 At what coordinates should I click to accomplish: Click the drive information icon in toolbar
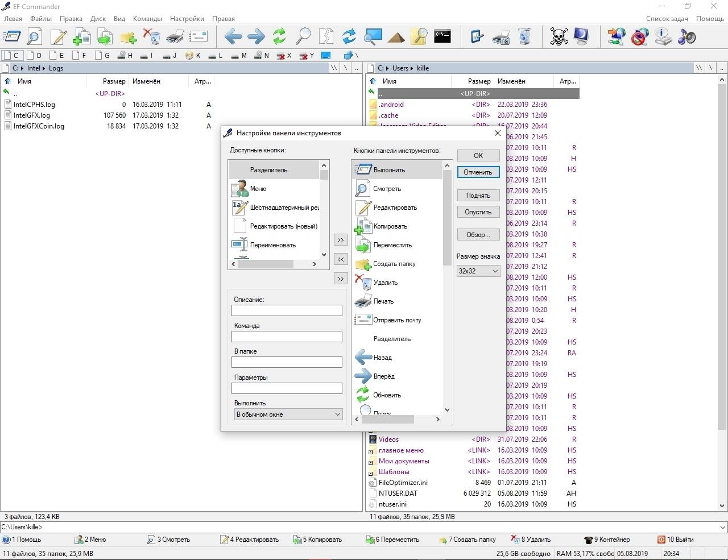click(x=663, y=37)
